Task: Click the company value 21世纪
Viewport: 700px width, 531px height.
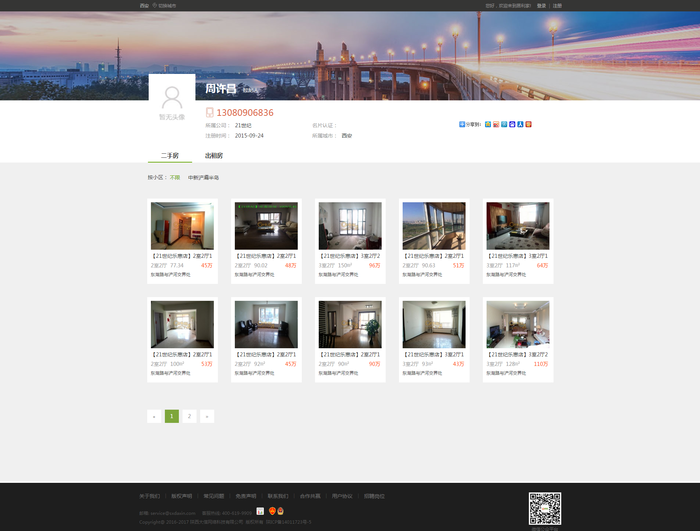Action: click(243, 125)
